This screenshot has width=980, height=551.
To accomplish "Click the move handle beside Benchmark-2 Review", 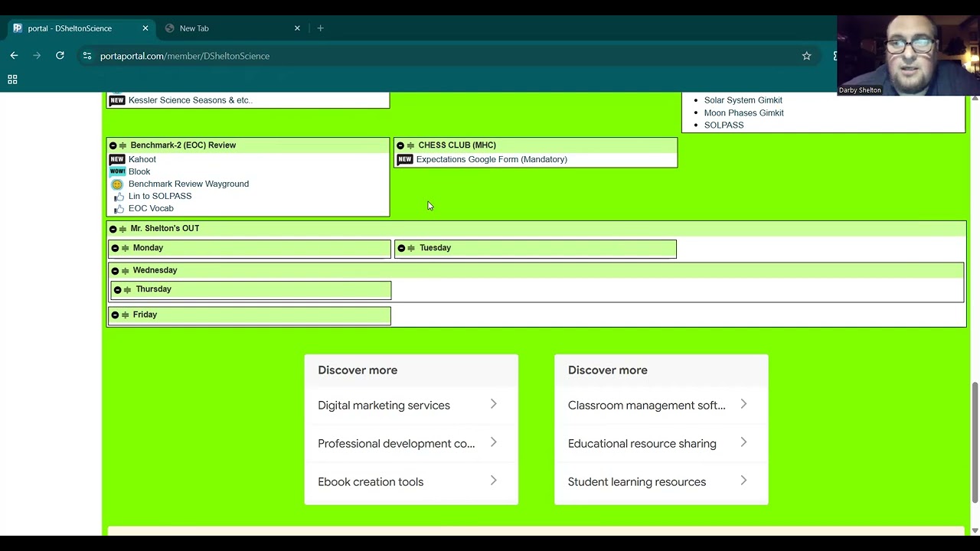I will [x=122, y=145].
